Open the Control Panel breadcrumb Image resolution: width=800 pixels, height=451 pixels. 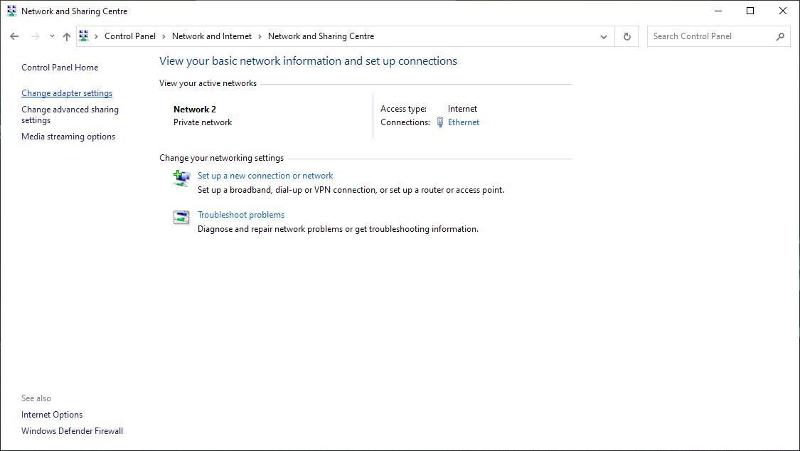point(130,36)
